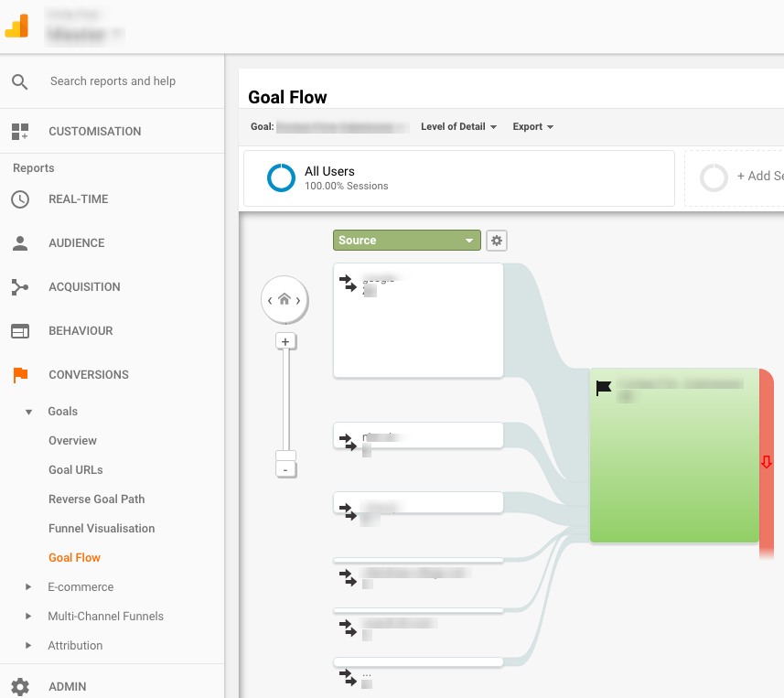Viewport: 784px width, 698px height.
Task: Click the zoom in plus button
Action: click(x=285, y=341)
